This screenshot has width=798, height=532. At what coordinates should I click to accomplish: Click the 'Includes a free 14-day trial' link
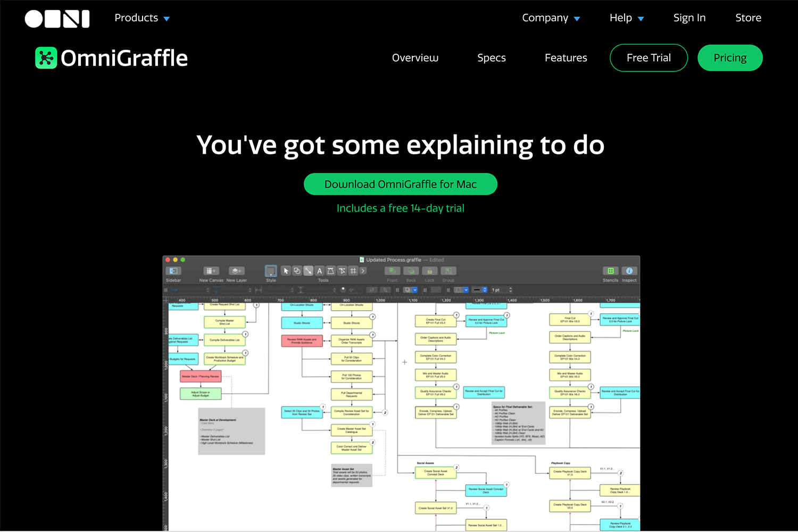click(401, 208)
